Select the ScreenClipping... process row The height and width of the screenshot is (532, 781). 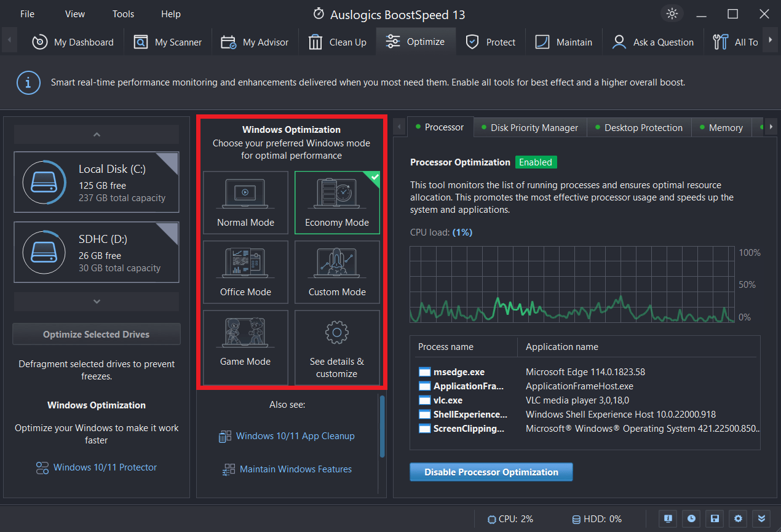[589, 429]
